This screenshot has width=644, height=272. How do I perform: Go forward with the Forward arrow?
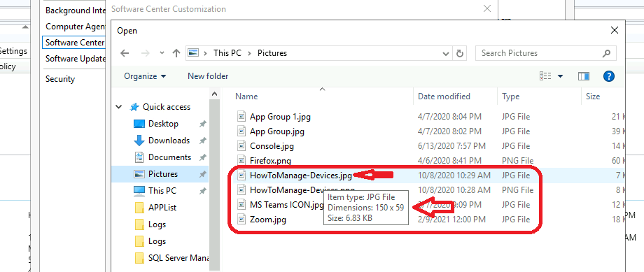(145, 53)
